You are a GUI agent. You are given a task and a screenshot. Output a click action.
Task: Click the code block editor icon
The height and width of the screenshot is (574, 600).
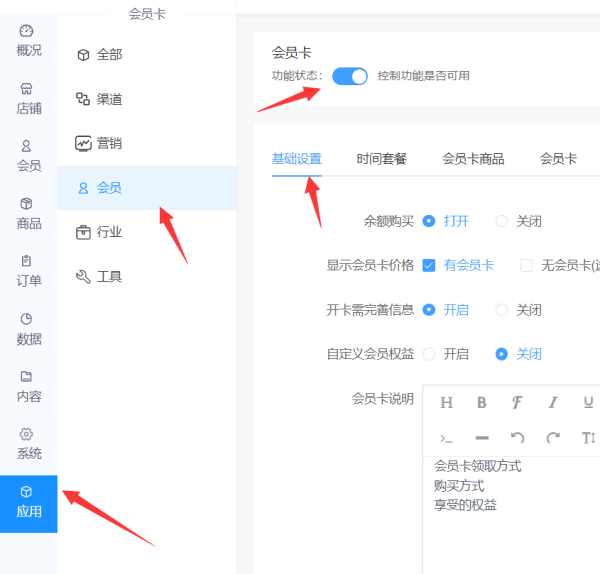(x=447, y=438)
